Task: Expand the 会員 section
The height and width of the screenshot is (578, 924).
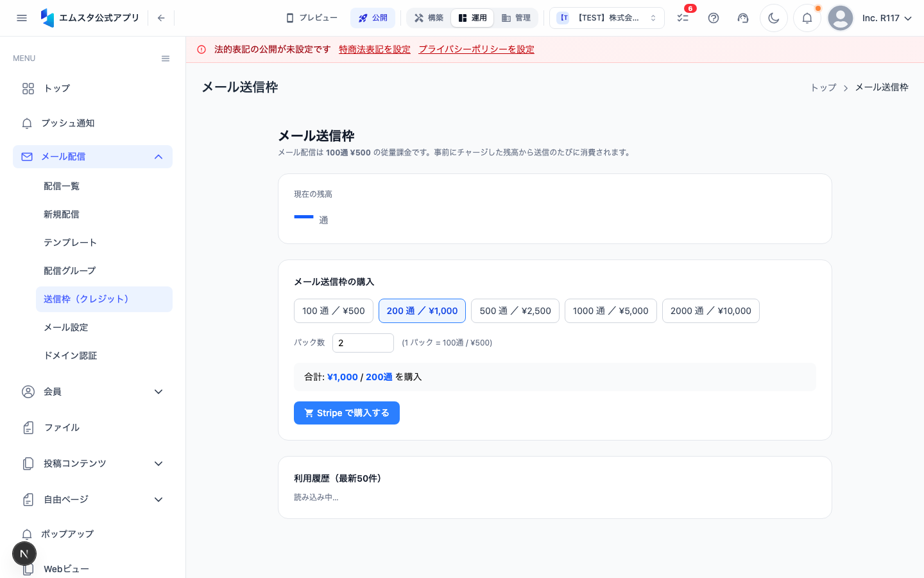Action: click(x=92, y=392)
